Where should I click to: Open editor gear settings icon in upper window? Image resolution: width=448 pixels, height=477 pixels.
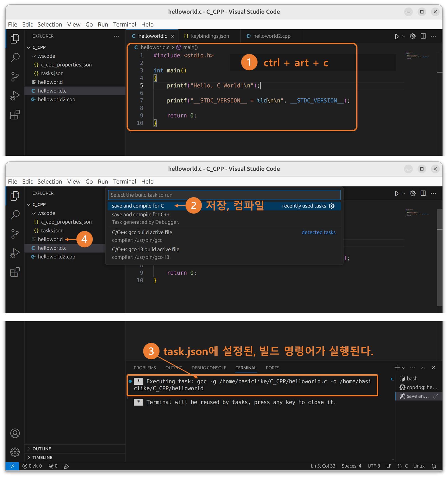click(x=413, y=36)
